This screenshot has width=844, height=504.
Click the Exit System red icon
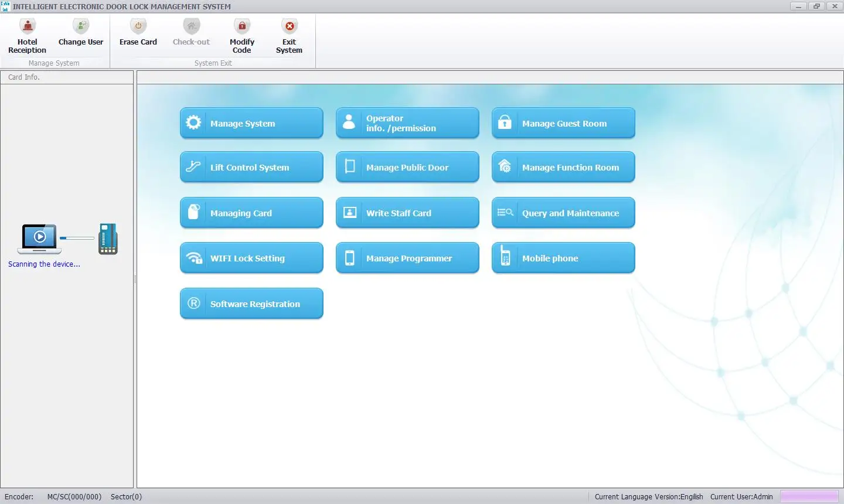289,26
